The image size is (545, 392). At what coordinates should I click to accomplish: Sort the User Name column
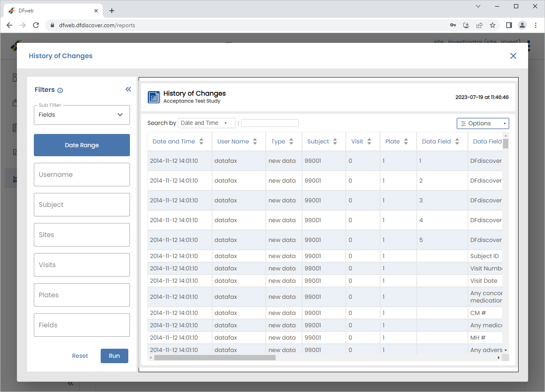click(255, 141)
